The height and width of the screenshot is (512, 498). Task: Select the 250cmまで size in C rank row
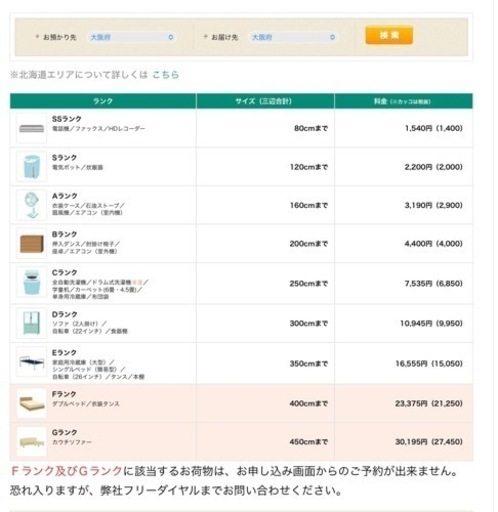(309, 284)
